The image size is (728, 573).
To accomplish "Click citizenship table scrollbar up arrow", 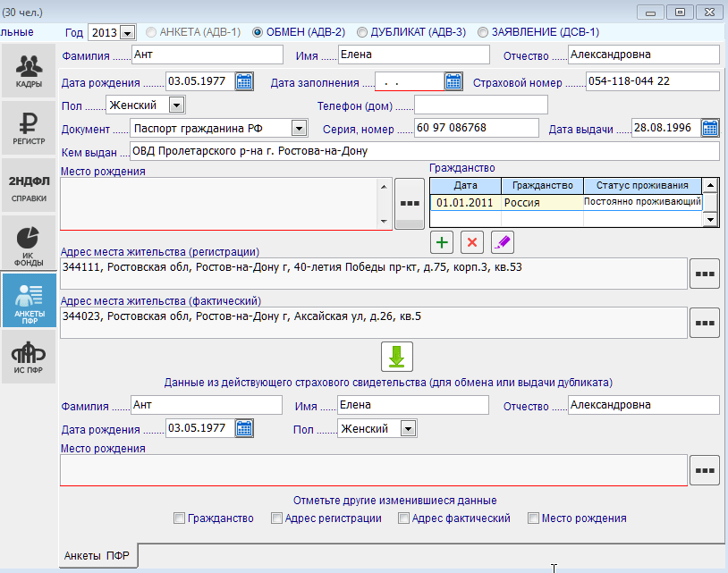I will [710, 186].
